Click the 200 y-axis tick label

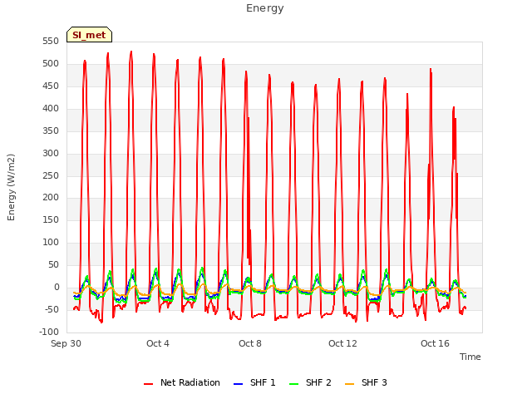click(51, 198)
